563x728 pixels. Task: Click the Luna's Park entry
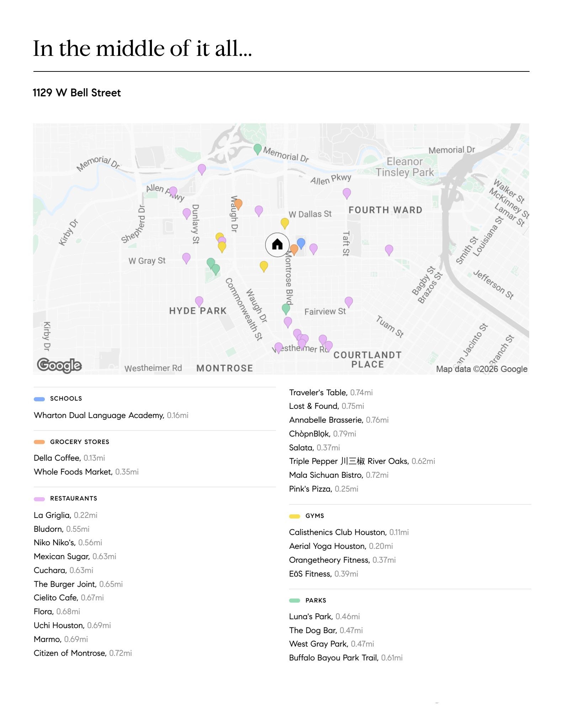click(324, 616)
